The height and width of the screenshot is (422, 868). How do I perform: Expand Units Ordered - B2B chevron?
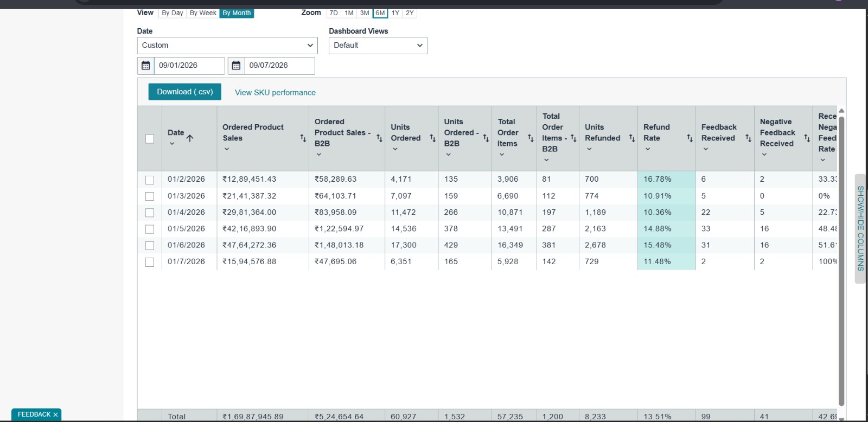pos(448,155)
